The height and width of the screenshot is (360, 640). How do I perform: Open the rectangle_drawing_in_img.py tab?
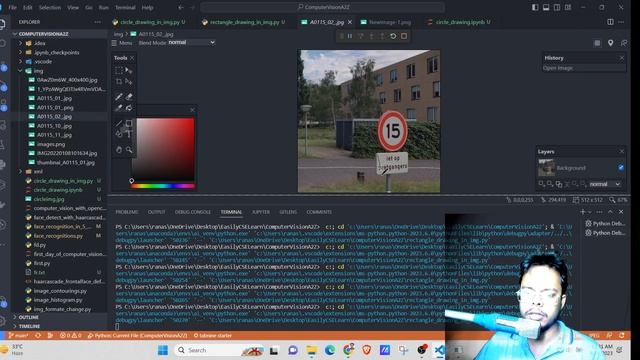[x=243, y=22]
